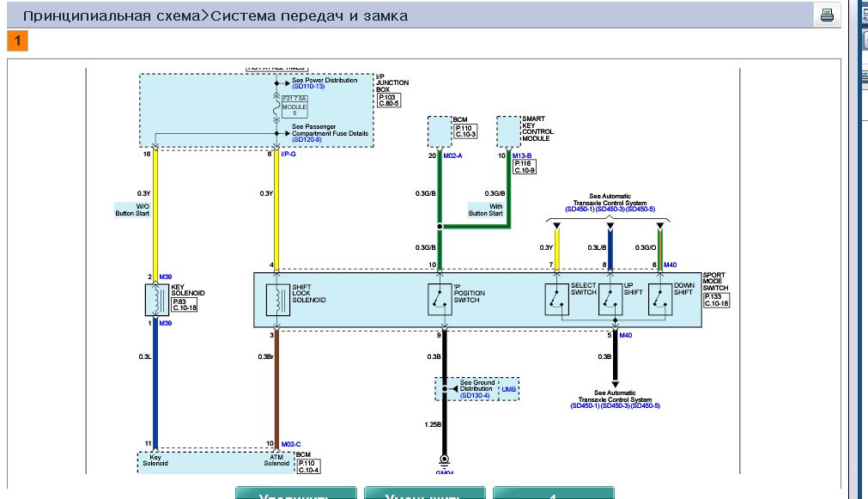Click the 'P' POSITION SWITCH label
Screen dimensions: 868x499
470,294
